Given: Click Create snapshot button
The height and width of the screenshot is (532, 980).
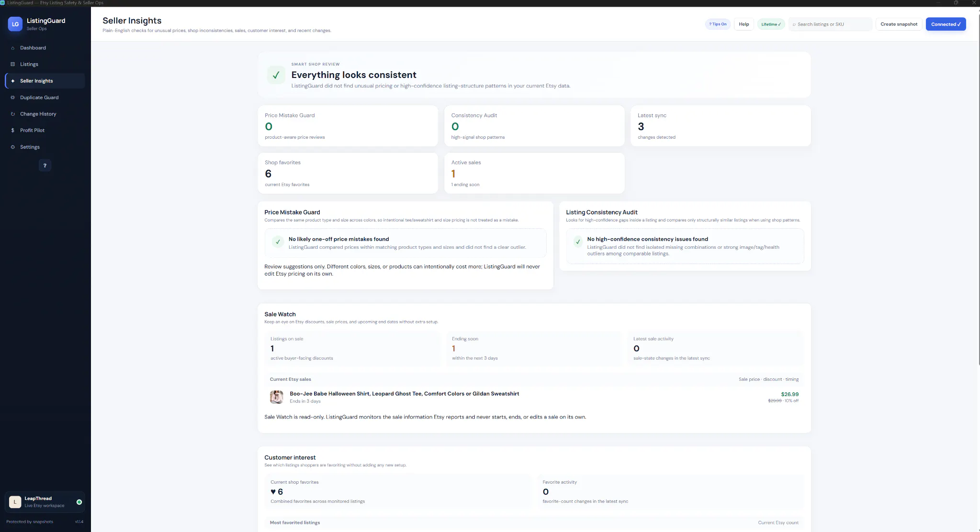Looking at the screenshot, I should click(x=899, y=24).
